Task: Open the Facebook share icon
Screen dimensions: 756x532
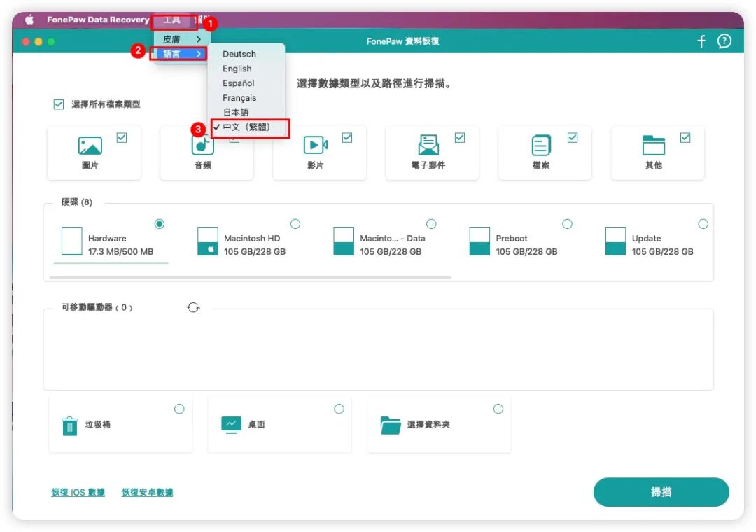Action: click(x=701, y=41)
